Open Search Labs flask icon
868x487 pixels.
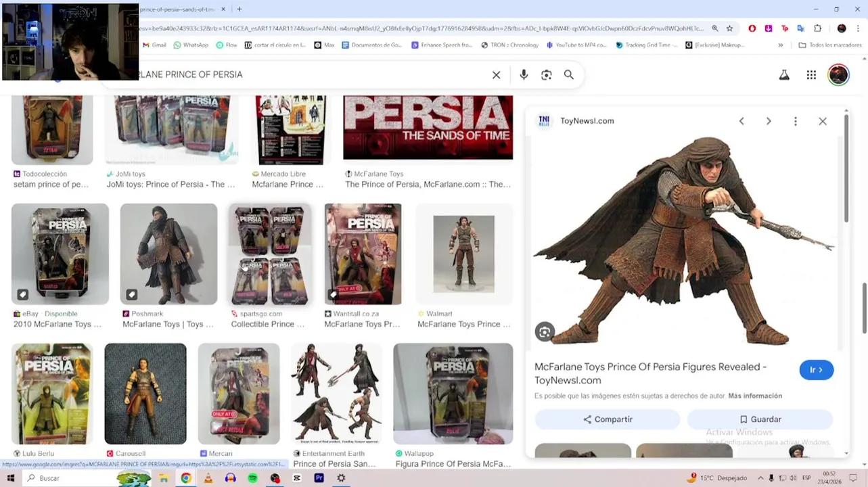click(x=784, y=75)
